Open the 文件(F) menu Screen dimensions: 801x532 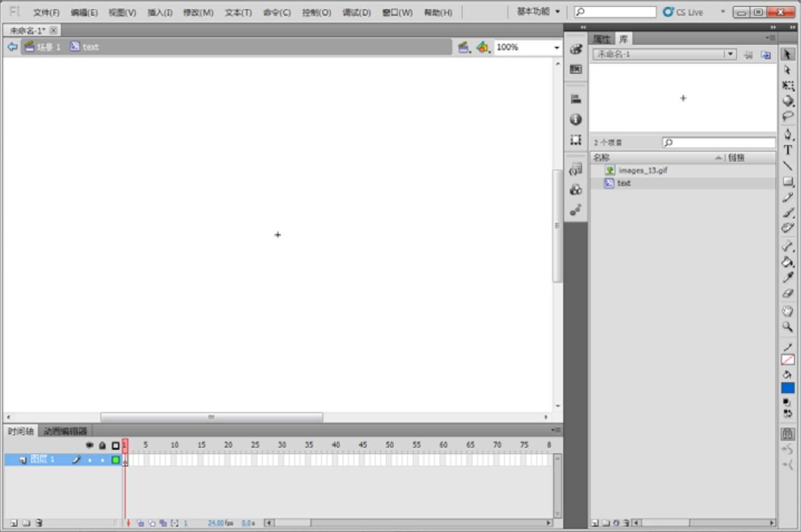tap(46, 12)
